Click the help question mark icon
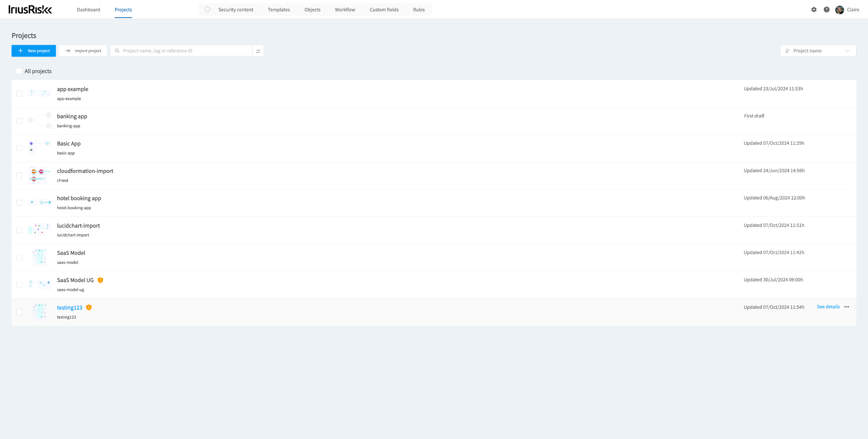 pos(827,9)
